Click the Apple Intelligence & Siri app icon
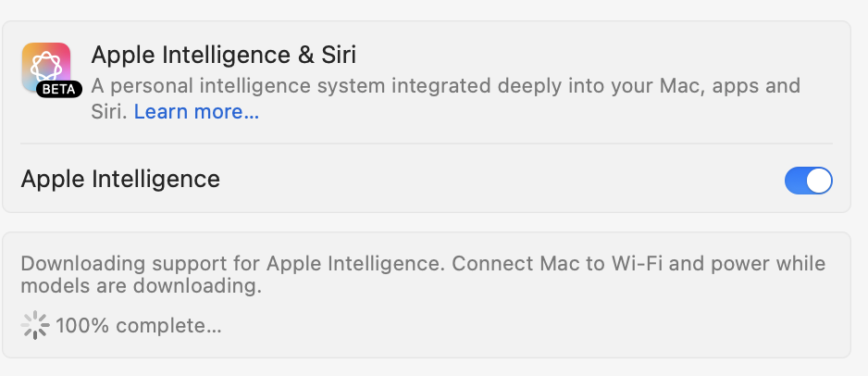The width and height of the screenshot is (868, 376). click(46, 67)
